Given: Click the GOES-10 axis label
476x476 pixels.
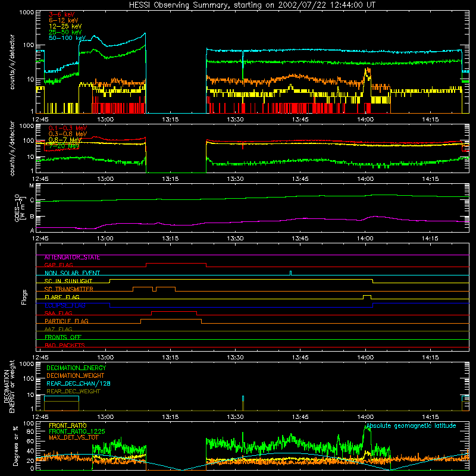Looking at the screenshot, I should 19,208.
